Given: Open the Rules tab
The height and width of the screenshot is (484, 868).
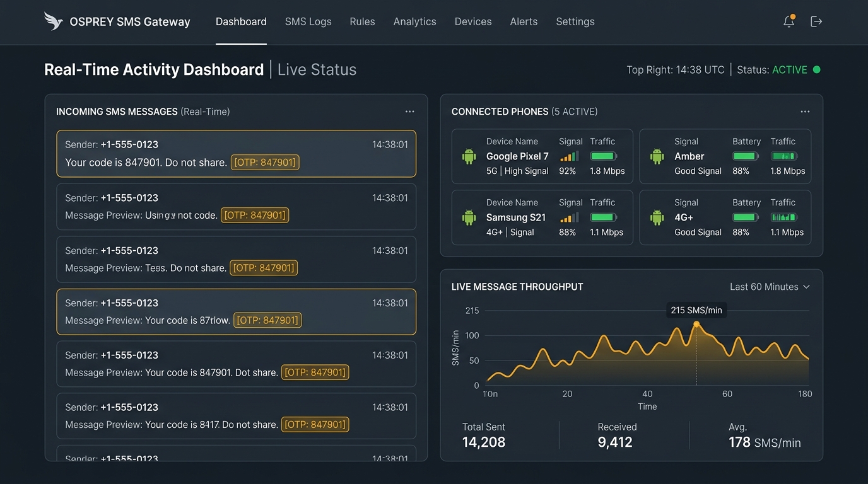Looking at the screenshot, I should tap(362, 21).
